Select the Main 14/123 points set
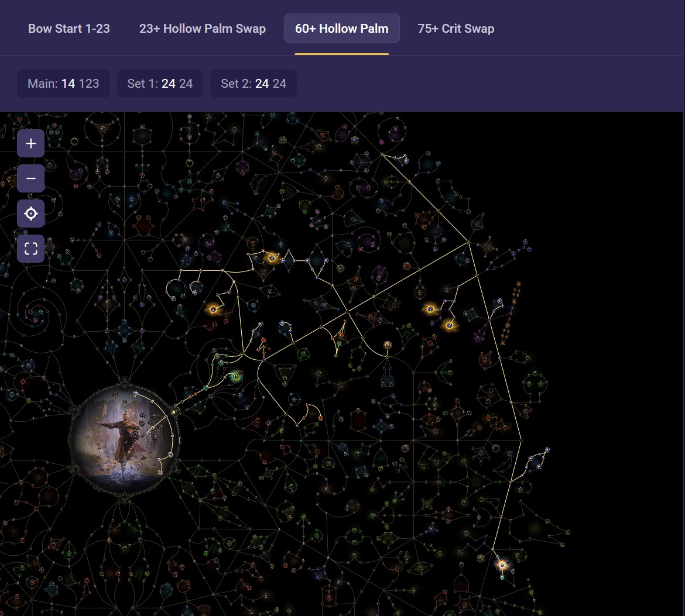 63,84
